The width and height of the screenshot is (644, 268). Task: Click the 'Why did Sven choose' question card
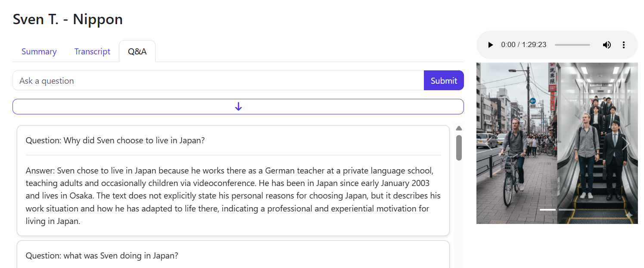[x=233, y=141]
